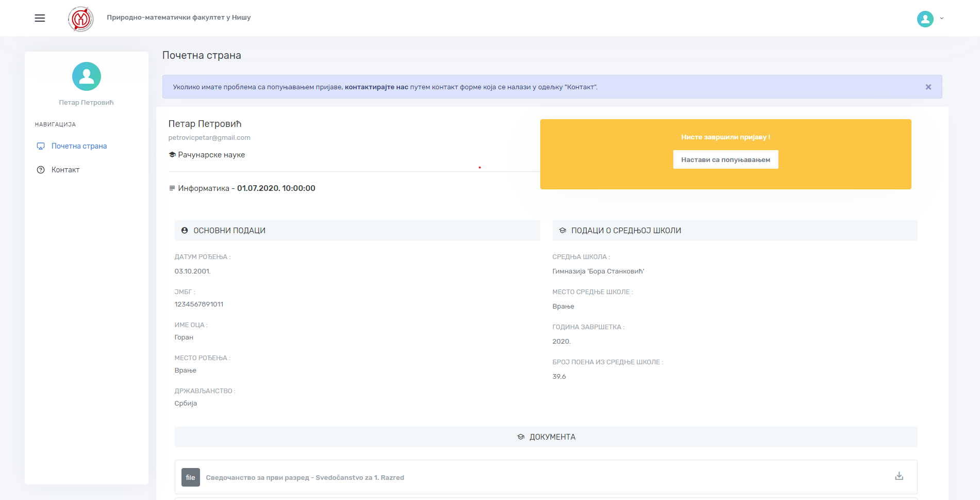Click the Контакт question mark icon

tap(41, 170)
